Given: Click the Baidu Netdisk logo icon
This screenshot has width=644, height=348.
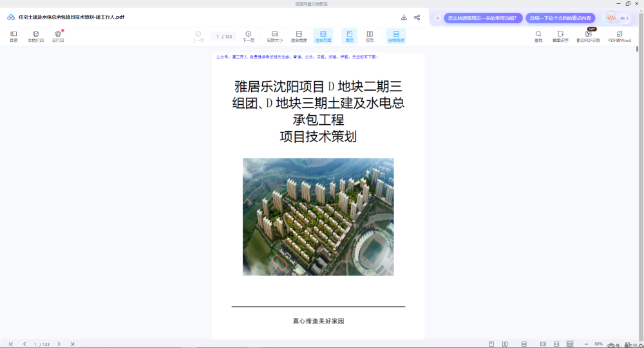Looking at the screenshot, I should [11, 17].
